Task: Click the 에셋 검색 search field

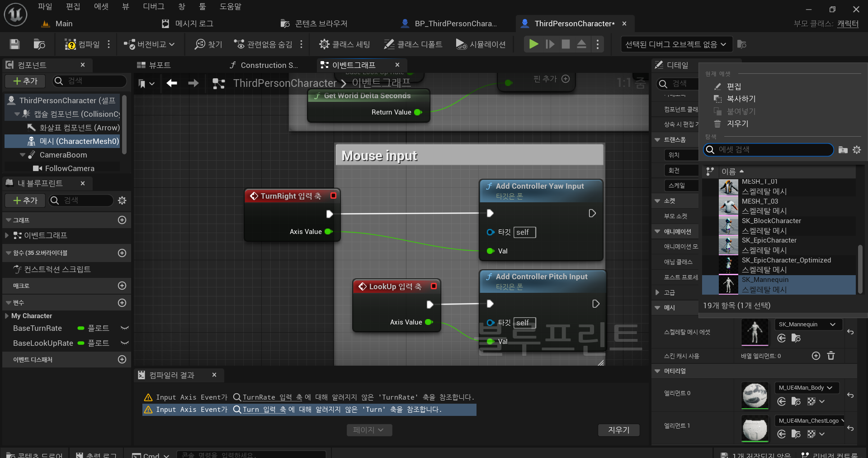Action: click(x=769, y=150)
